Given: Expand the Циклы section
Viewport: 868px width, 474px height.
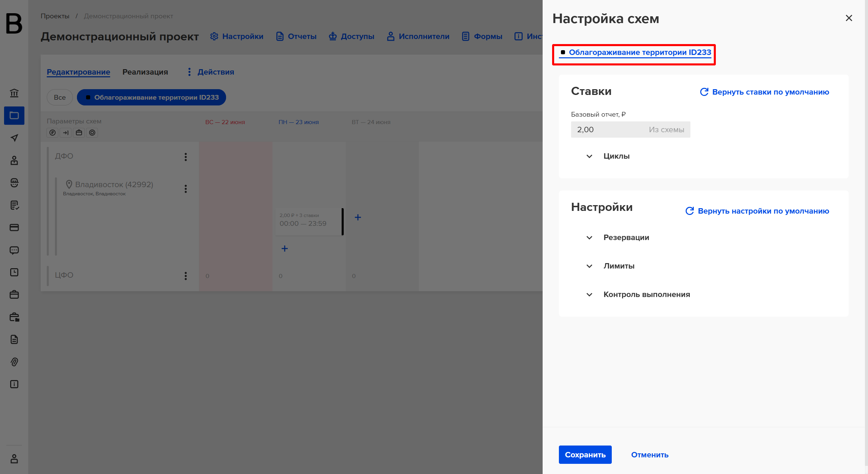Looking at the screenshot, I should (608, 156).
